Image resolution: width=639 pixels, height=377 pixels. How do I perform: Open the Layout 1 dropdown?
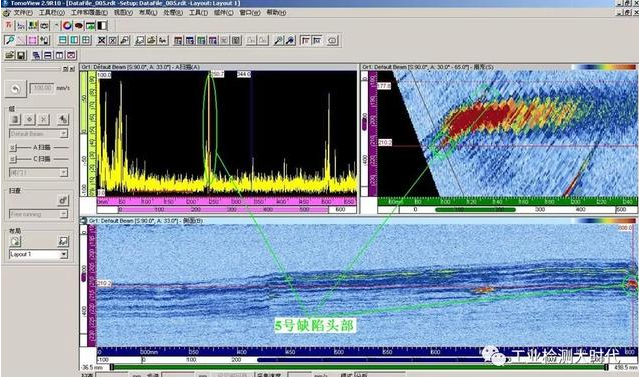(x=39, y=254)
